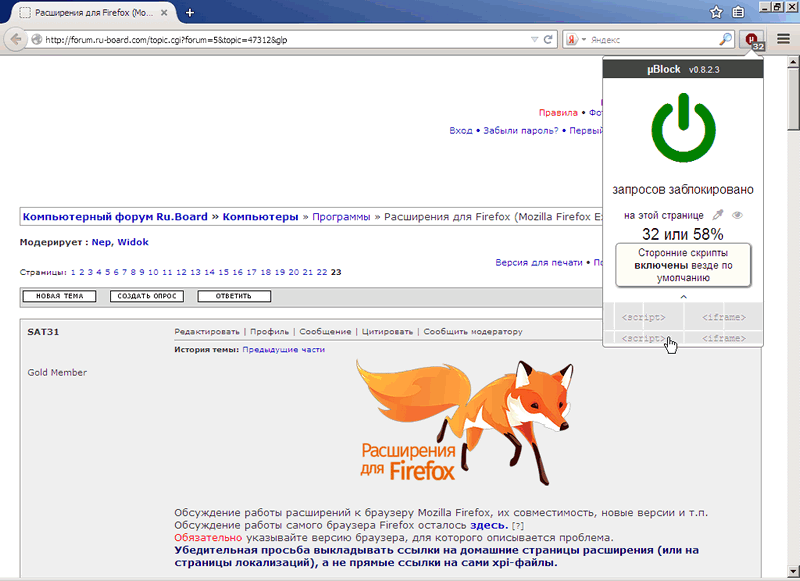
Task: Click the page scrollbar up arrow
Action: coord(793,62)
